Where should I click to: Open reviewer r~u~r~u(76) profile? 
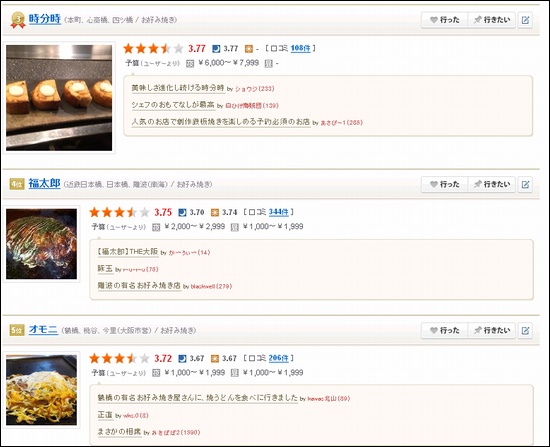(140, 269)
